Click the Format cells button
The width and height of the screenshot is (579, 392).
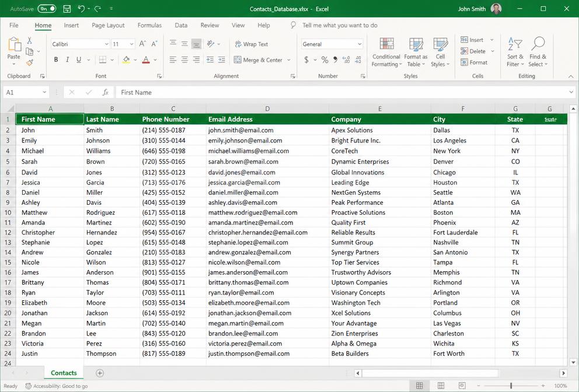[x=474, y=62]
